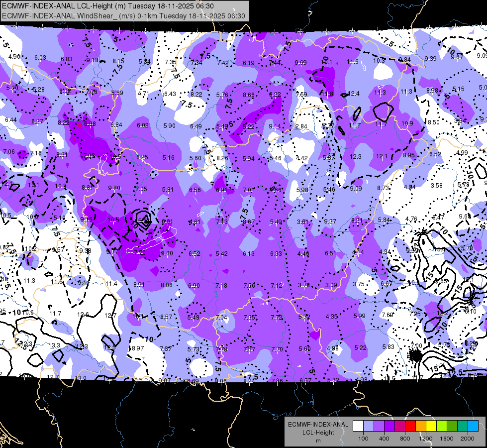Image resolution: width=487 pixels, height=448 pixels.
Task: Click the grid value "6.03"
Action: (40, 58)
